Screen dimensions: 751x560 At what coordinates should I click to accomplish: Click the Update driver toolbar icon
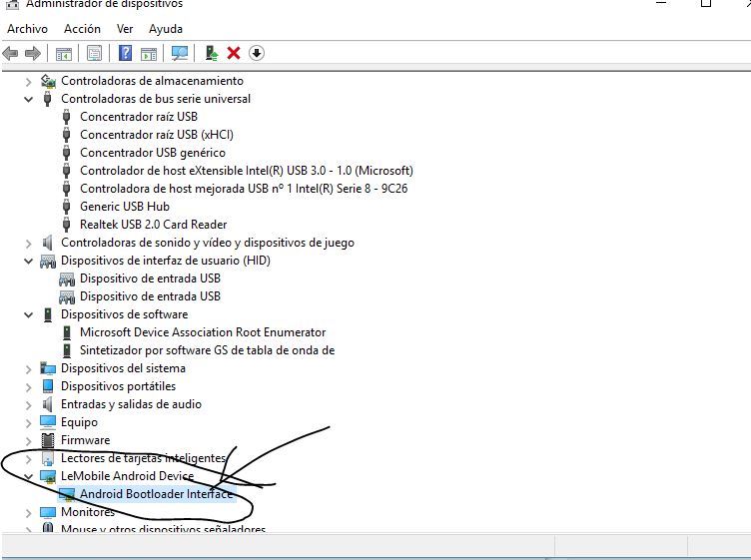pyautogui.click(x=211, y=53)
